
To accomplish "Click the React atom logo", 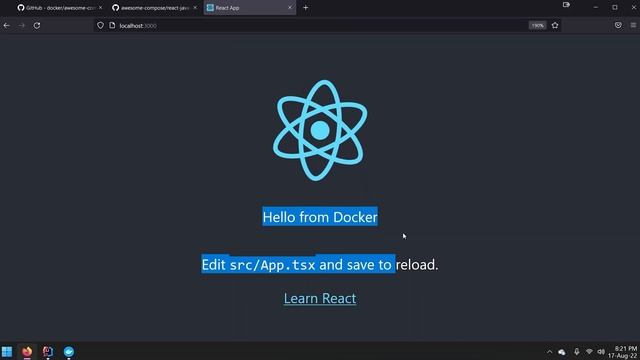I will click(x=320, y=130).
